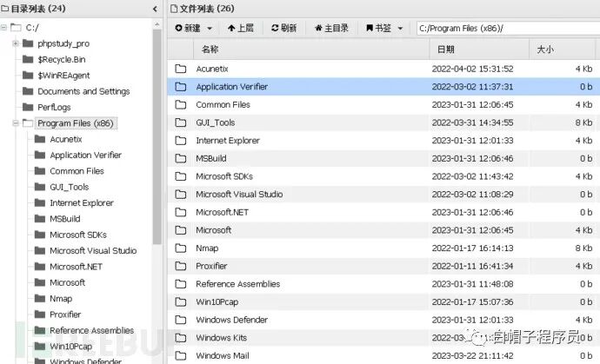The width and height of the screenshot is (600, 364).
Task: Click the Common Files folder icon in file list
Action: click(x=181, y=105)
